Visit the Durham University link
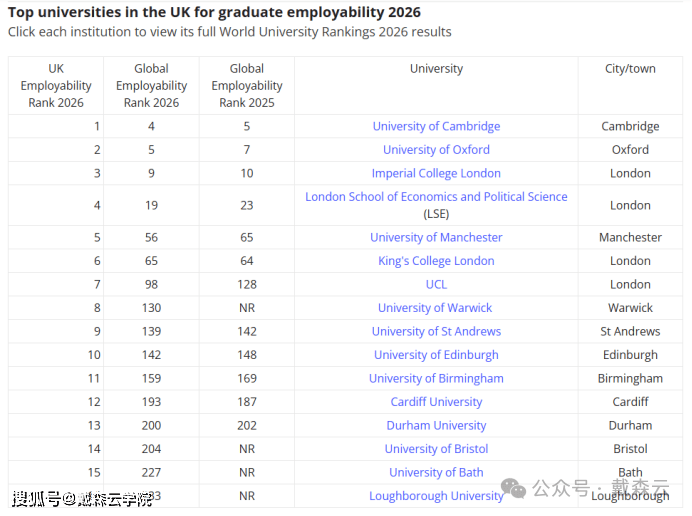The image size is (692, 516). 436,425
